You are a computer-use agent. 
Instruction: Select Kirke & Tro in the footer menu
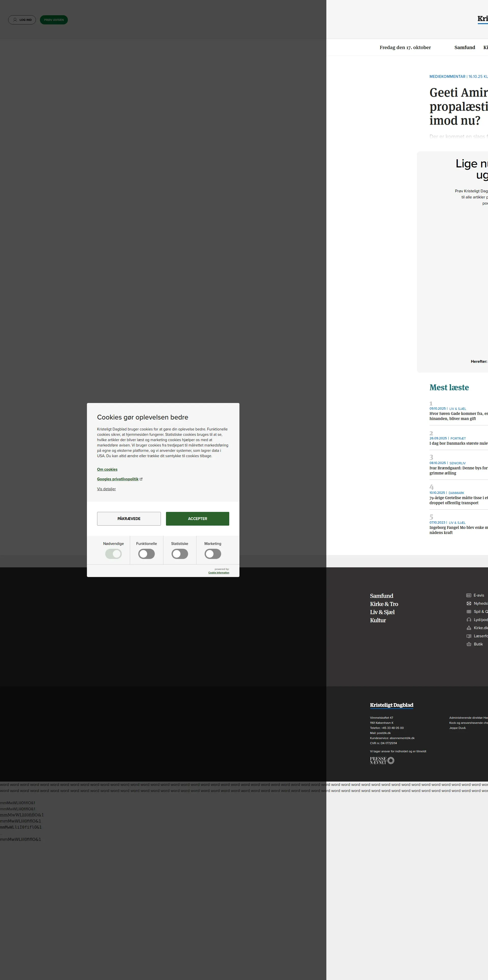tap(384, 604)
